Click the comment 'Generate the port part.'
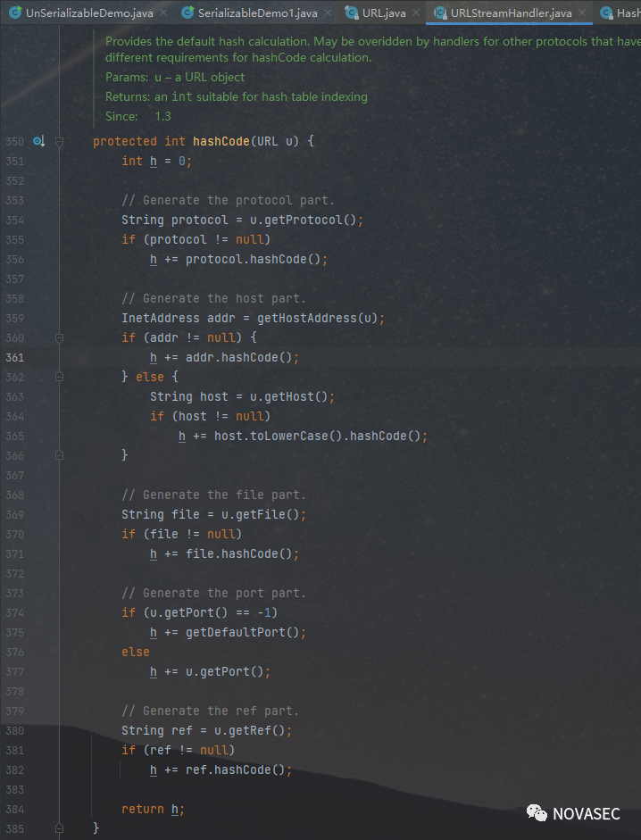The image size is (641, 840). click(214, 593)
